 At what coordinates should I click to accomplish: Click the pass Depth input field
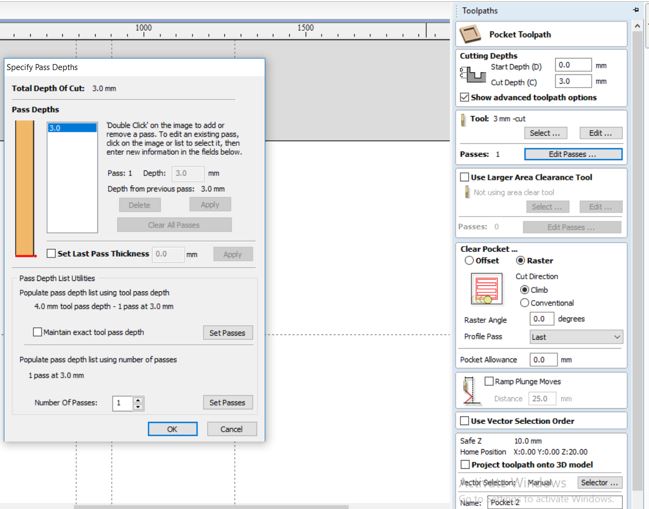click(187, 173)
